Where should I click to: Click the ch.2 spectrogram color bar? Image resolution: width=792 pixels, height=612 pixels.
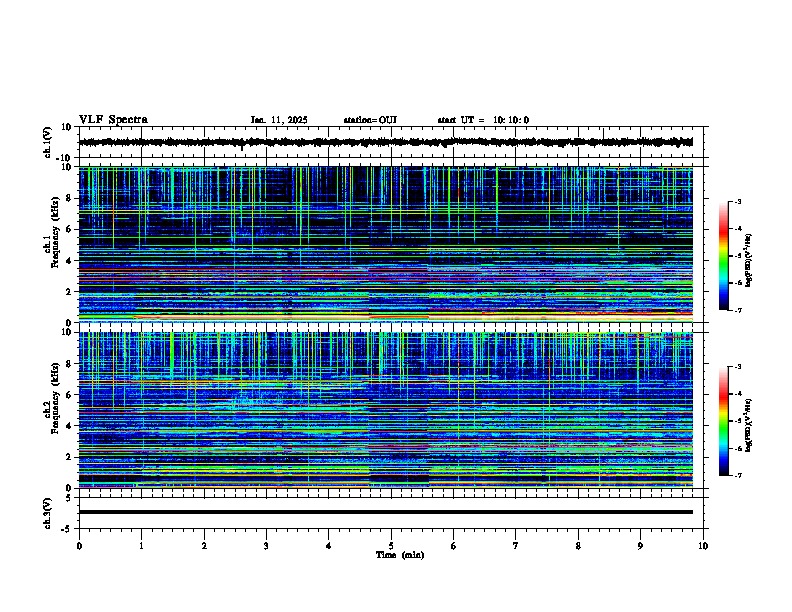point(723,421)
